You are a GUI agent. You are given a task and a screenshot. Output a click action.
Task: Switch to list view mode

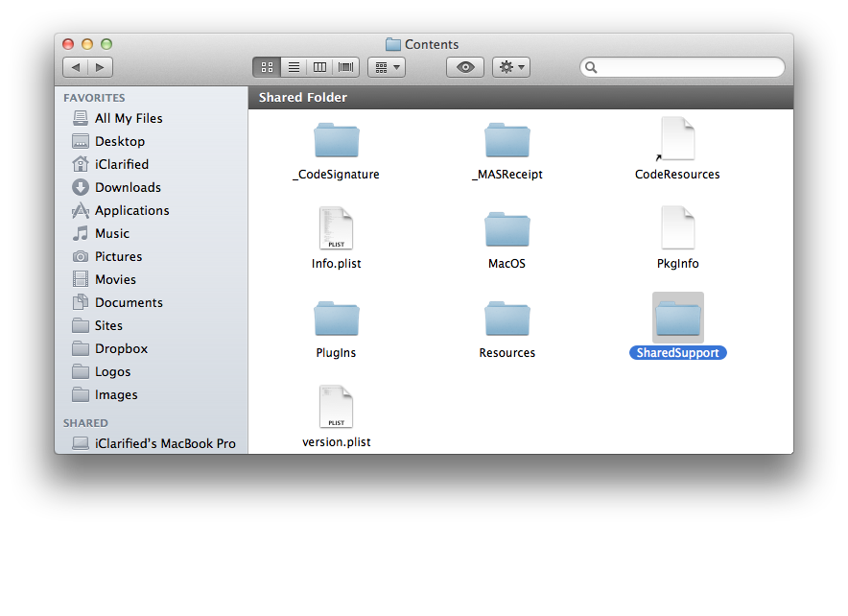[x=294, y=67]
